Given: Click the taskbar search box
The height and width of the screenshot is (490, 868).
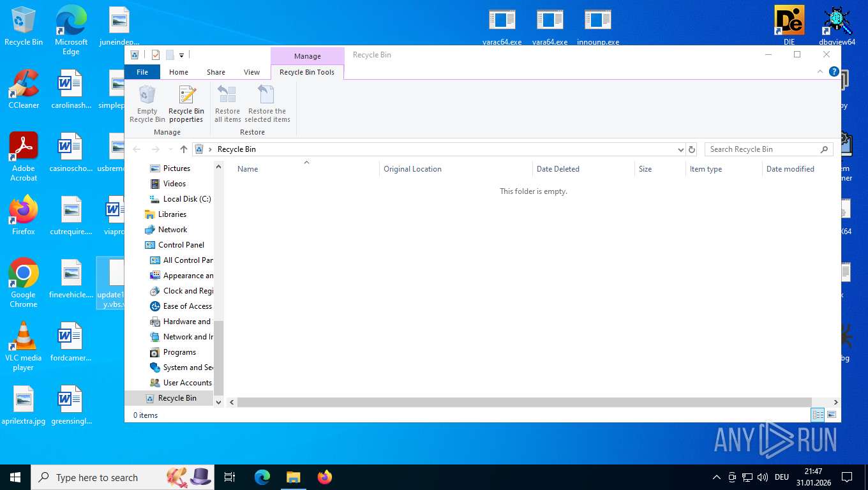Looking at the screenshot, I should pos(124,477).
